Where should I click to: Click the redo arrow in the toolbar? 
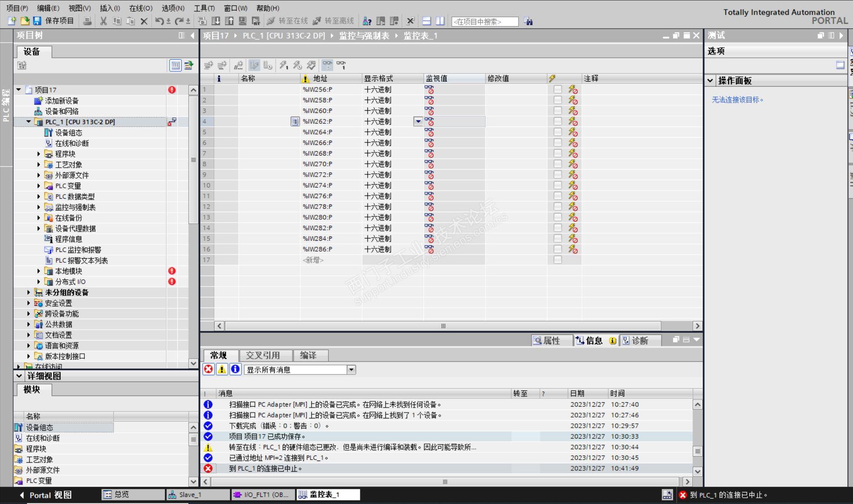[x=179, y=21]
